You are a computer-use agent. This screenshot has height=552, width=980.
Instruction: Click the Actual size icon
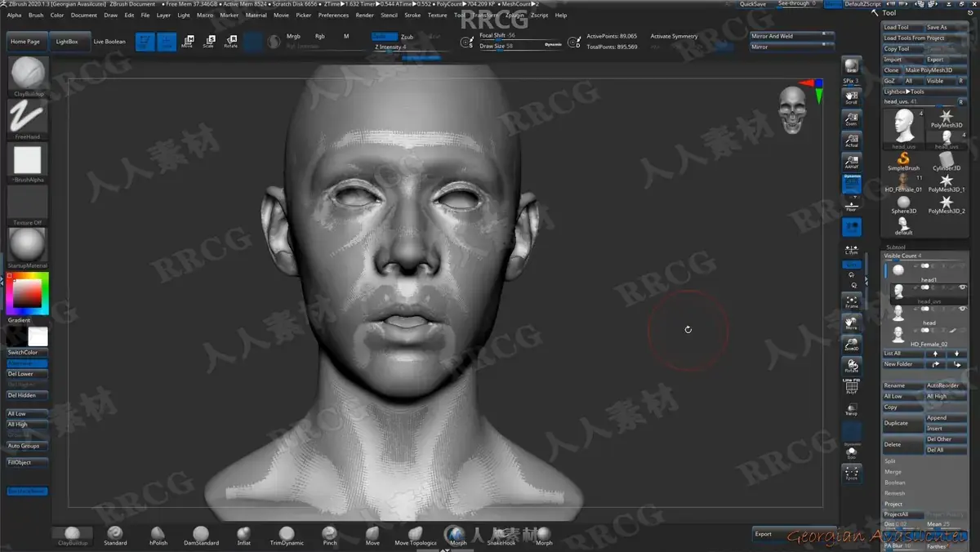(852, 140)
